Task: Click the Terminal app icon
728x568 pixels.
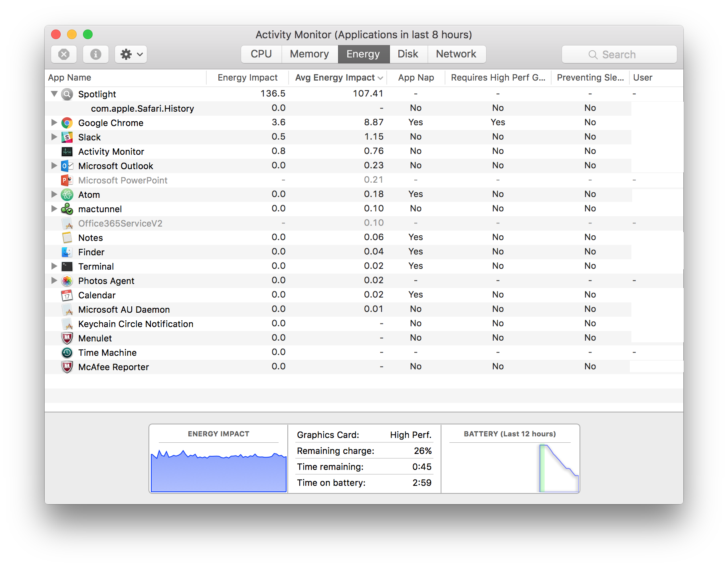Action: pos(67,266)
